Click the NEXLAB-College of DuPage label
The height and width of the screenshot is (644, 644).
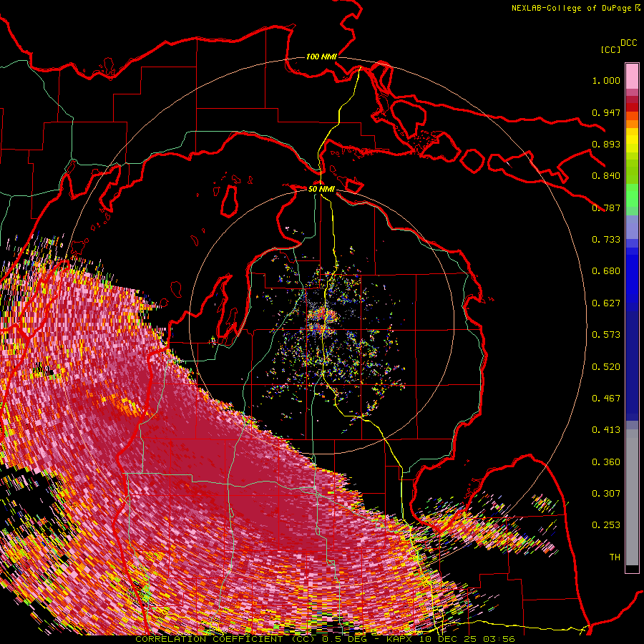pyautogui.click(x=571, y=8)
